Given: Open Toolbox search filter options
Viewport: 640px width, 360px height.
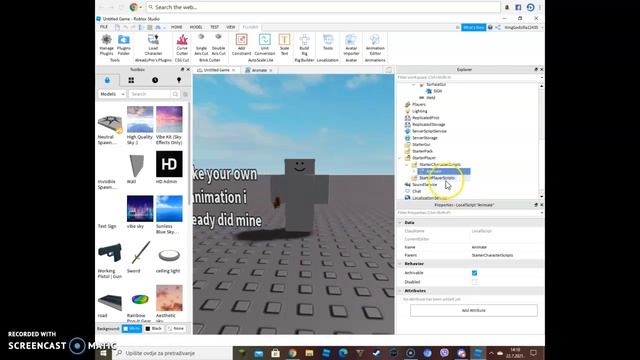Looking at the screenshot, I should tap(185, 94).
